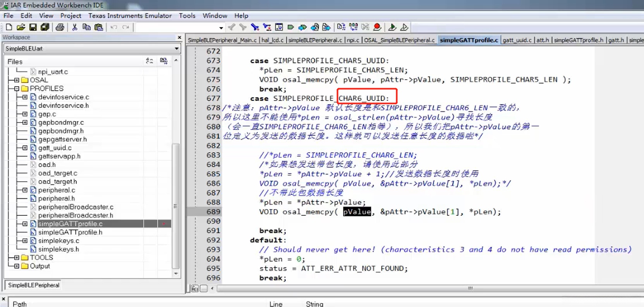The height and width of the screenshot is (307, 644).
Task: Click the Cut scissors icon
Action: pos(75,27)
